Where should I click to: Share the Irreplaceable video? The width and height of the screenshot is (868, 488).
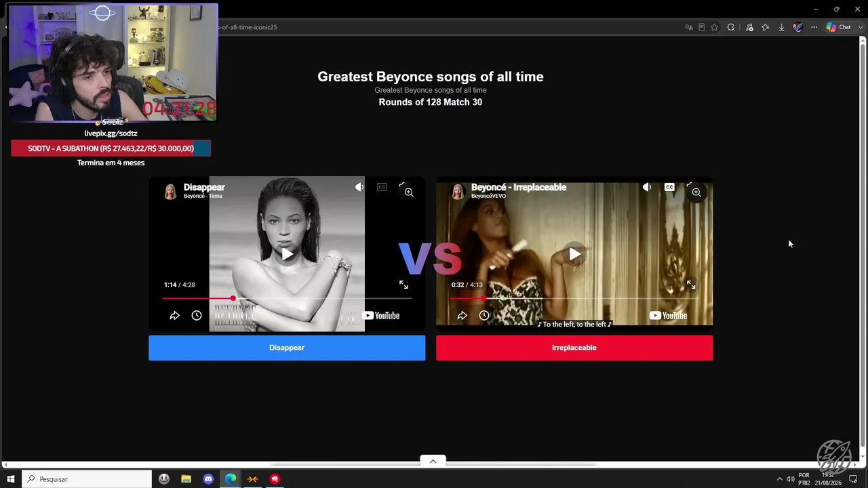[x=462, y=315]
